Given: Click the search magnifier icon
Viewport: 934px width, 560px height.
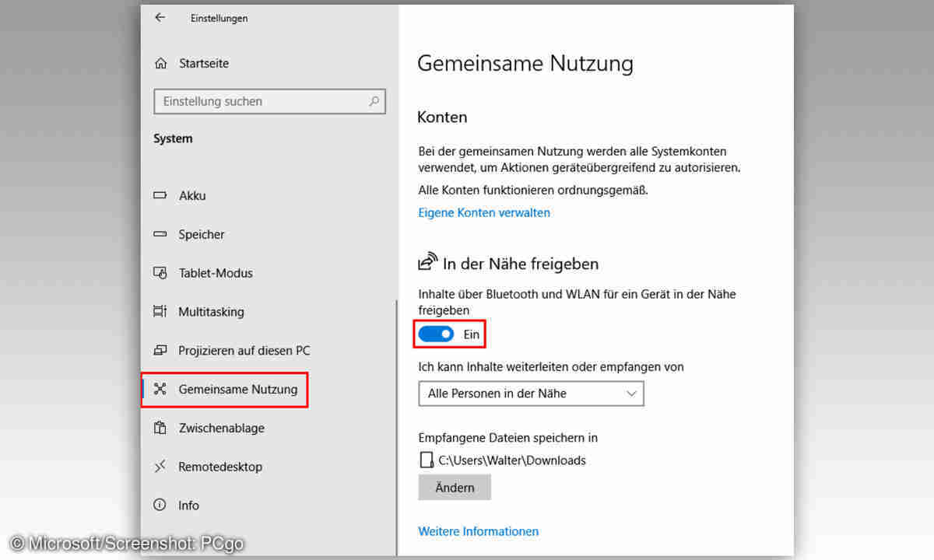Looking at the screenshot, I should point(374,101).
